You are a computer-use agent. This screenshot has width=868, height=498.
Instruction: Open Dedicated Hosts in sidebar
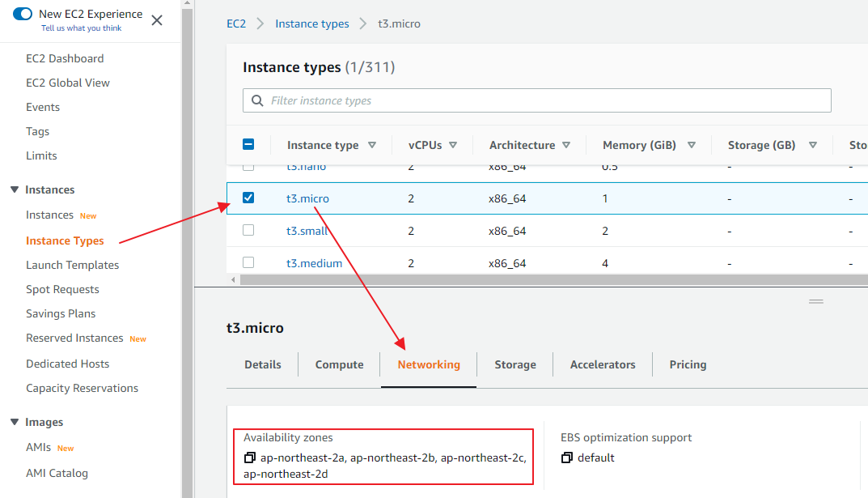[67, 364]
